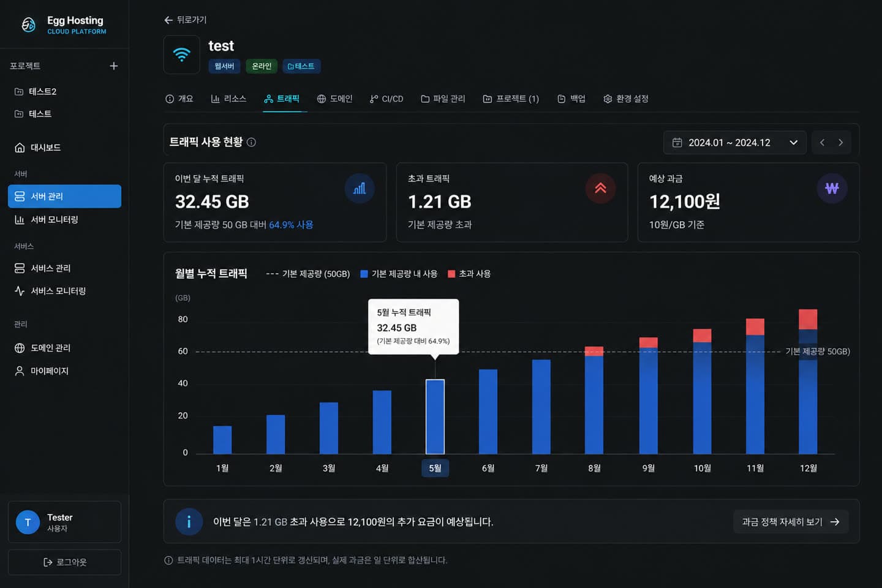
Task: Toggle the red 초과 사용 legend swatch
Action: click(x=451, y=274)
